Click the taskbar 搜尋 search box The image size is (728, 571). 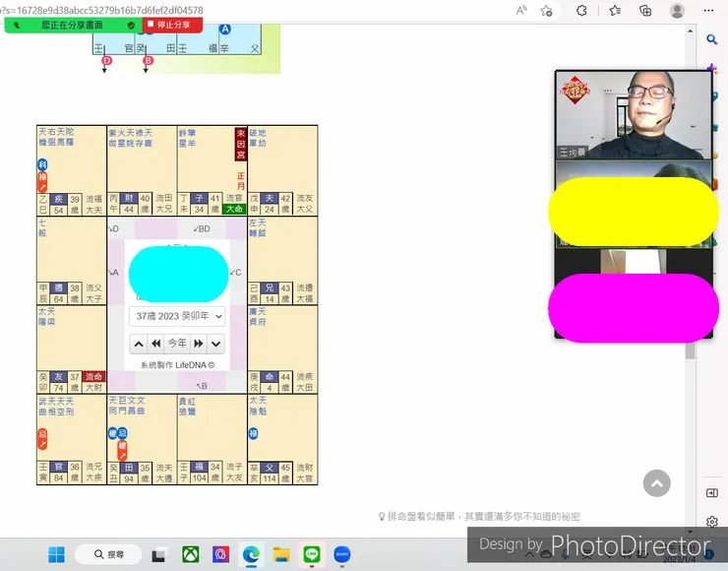108,554
